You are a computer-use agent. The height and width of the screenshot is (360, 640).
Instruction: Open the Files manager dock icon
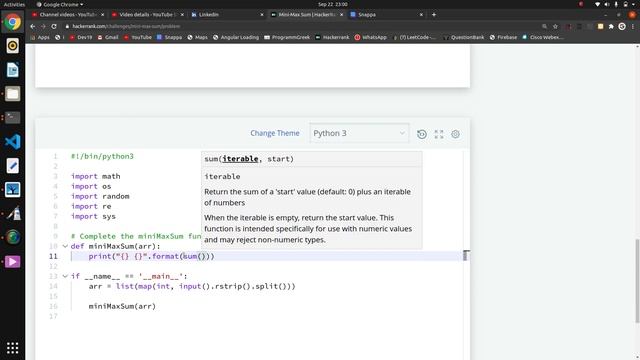[x=13, y=94]
